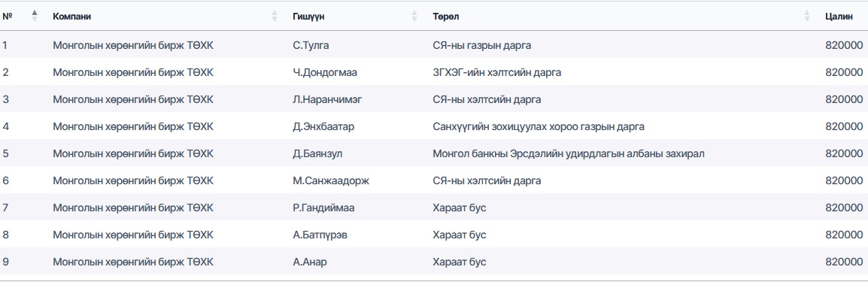Viewport: 868px width, 282px height.
Task: Select А.Анар in the last row
Action: point(309,262)
